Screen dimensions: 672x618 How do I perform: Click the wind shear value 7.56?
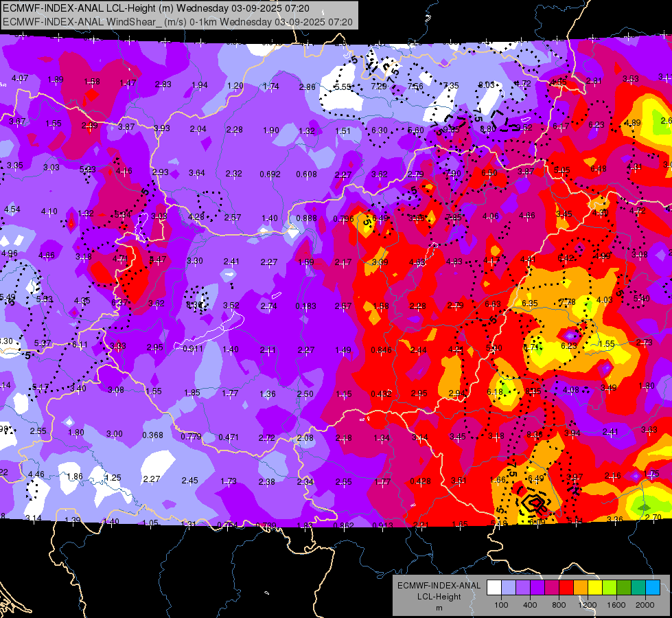(415, 87)
